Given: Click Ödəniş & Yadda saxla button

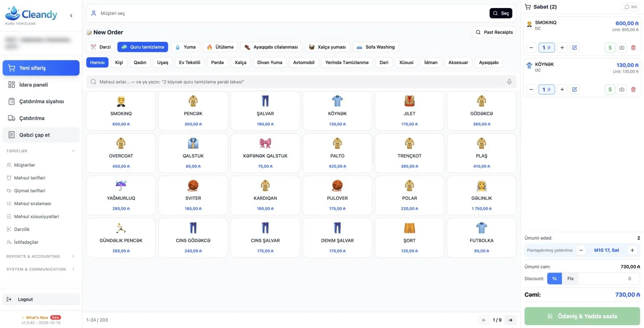Looking at the screenshot, I should click(582, 316).
